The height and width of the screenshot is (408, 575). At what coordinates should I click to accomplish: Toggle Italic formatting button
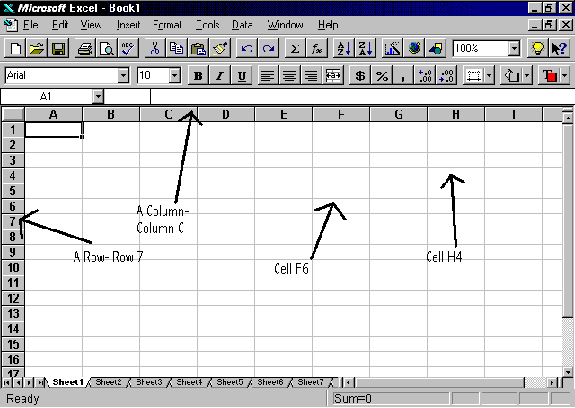[219, 76]
